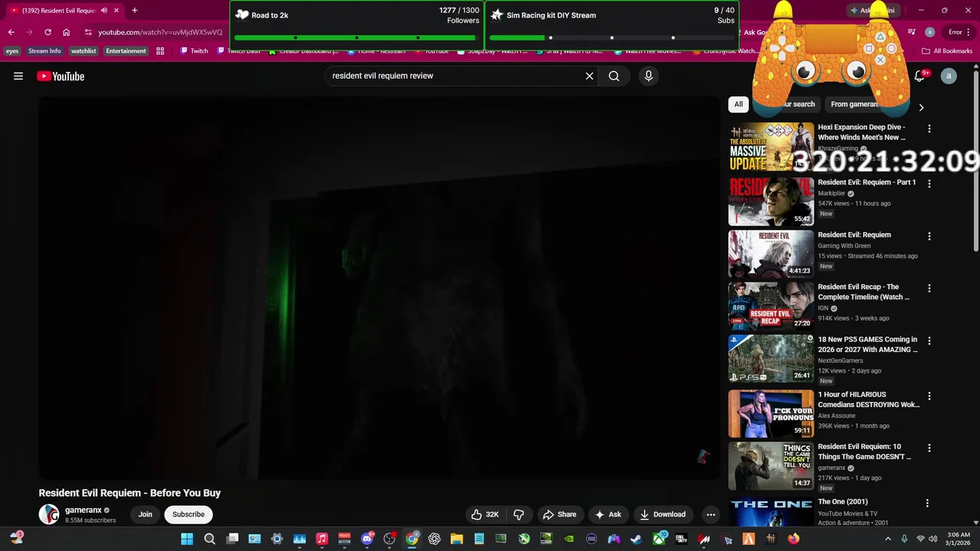980x551 pixels.
Task: Open 'The One (2001)' video title
Action: click(842, 502)
